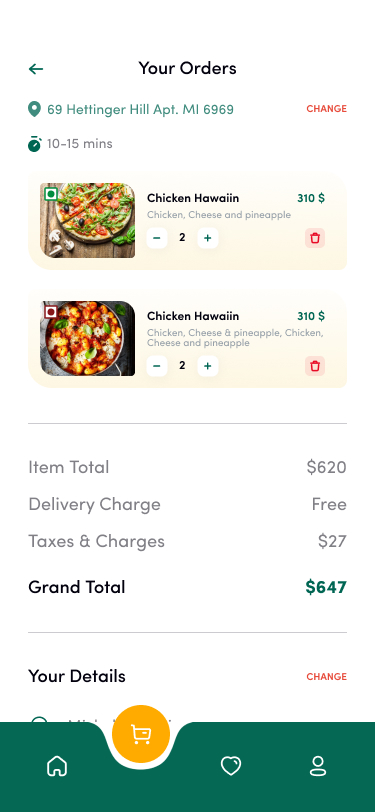The height and width of the screenshot is (812, 375).
Task: Open the pizza thumbnail image
Action: (x=88, y=221)
